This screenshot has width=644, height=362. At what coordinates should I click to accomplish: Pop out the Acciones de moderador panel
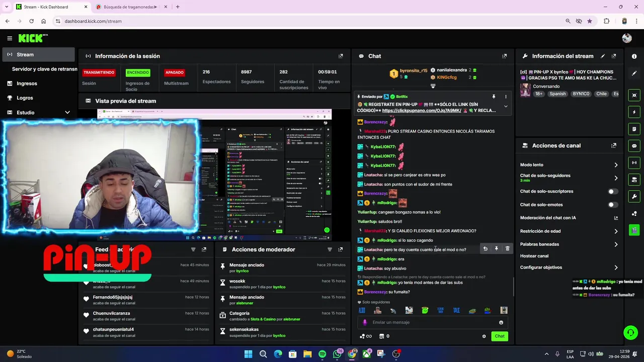pos(341,249)
